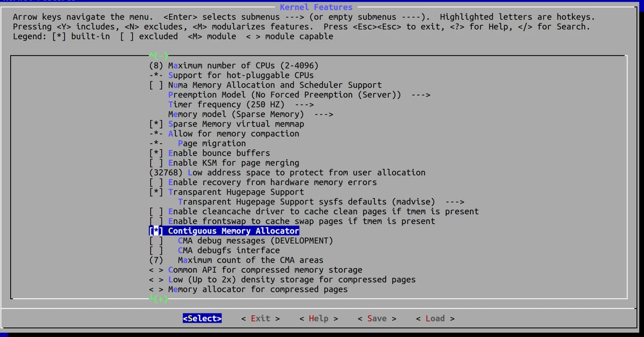Click the Kernel Features title
644x337 pixels.
(316, 7)
